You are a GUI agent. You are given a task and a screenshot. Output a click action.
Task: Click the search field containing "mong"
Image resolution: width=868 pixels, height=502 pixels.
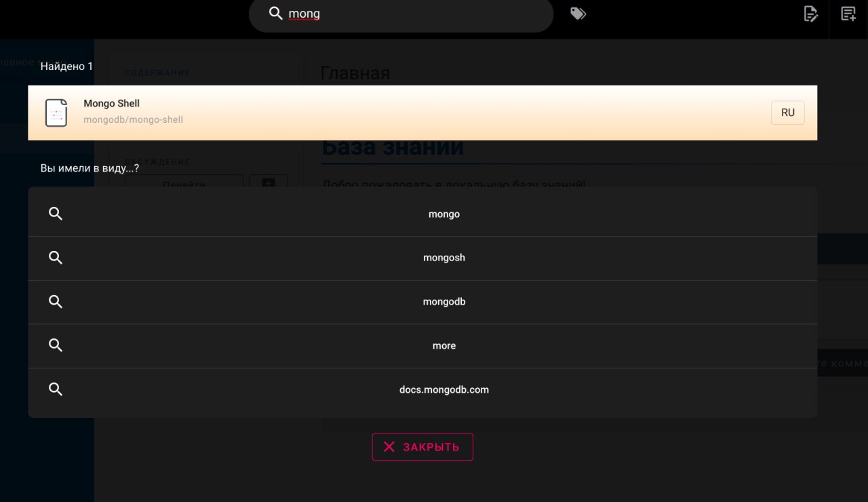[x=401, y=14]
